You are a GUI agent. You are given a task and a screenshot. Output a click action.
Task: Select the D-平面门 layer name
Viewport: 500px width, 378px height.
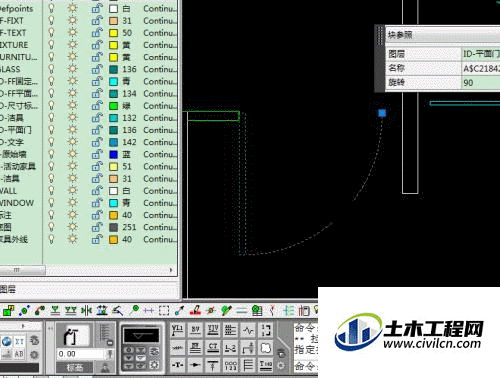tap(16, 130)
